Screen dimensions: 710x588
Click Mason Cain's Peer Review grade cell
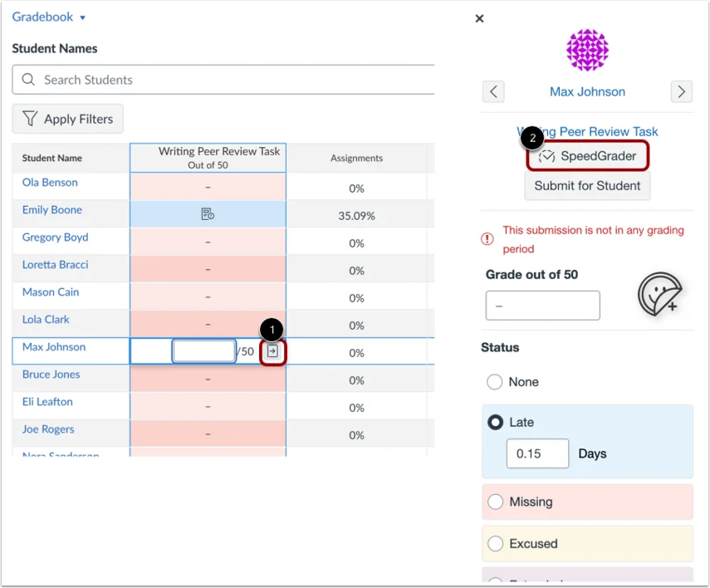tap(208, 296)
